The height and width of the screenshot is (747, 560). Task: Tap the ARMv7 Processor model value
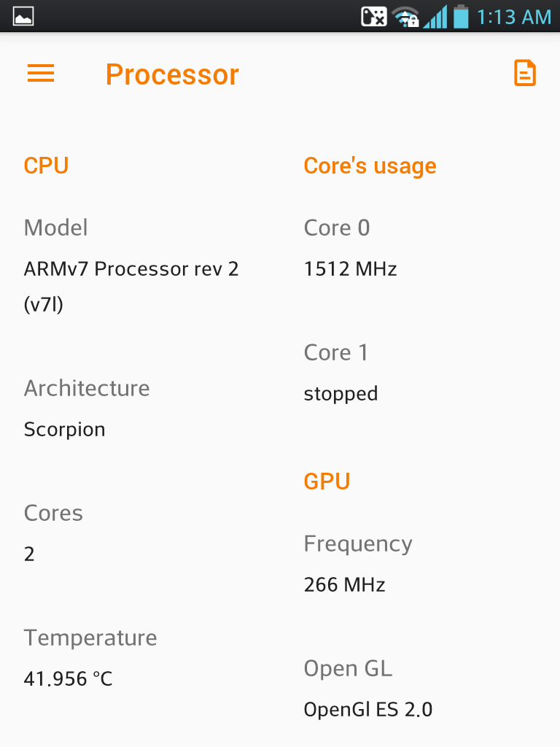coord(131,286)
